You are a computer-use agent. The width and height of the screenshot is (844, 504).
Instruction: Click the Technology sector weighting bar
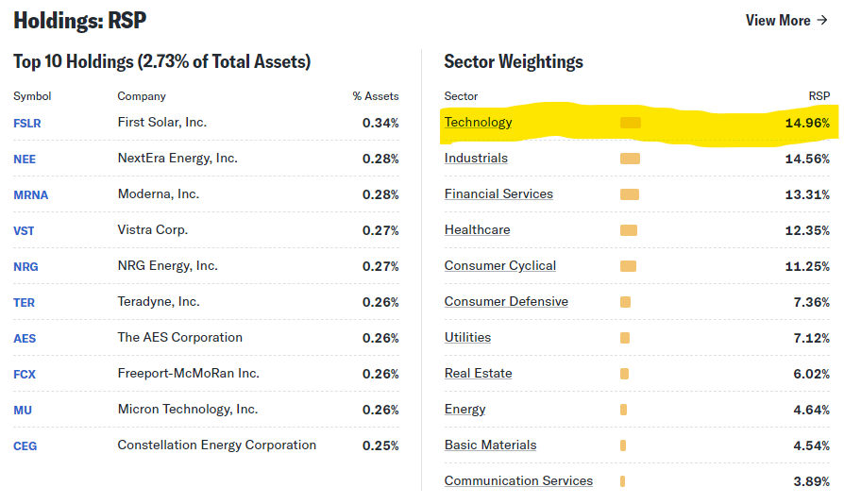[630, 123]
